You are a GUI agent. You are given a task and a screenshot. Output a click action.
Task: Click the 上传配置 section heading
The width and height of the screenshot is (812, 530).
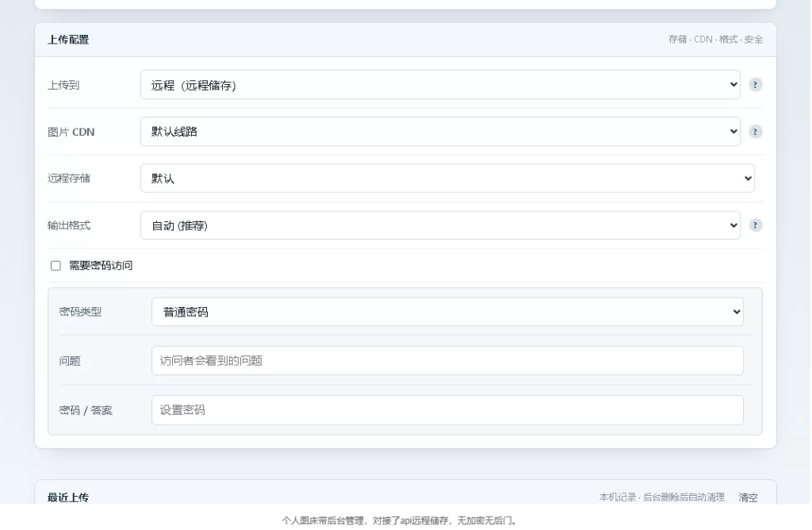[x=68, y=40]
